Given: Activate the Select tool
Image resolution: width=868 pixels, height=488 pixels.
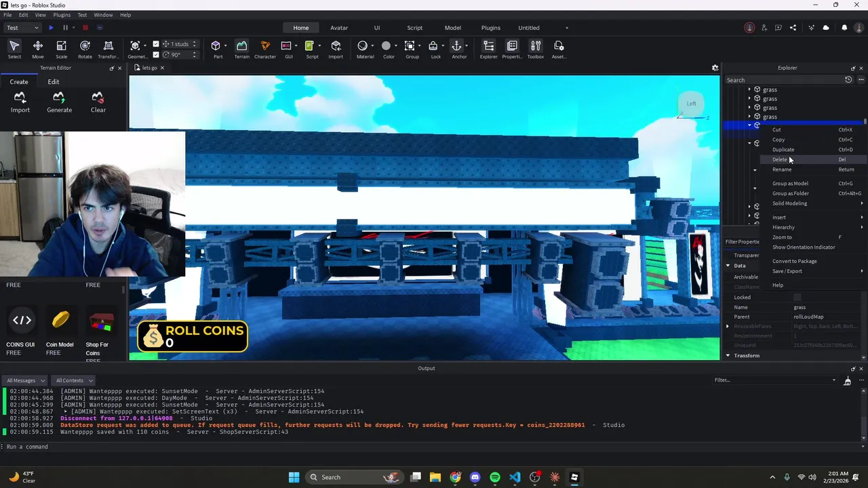Looking at the screenshot, I should pos(14,49).
